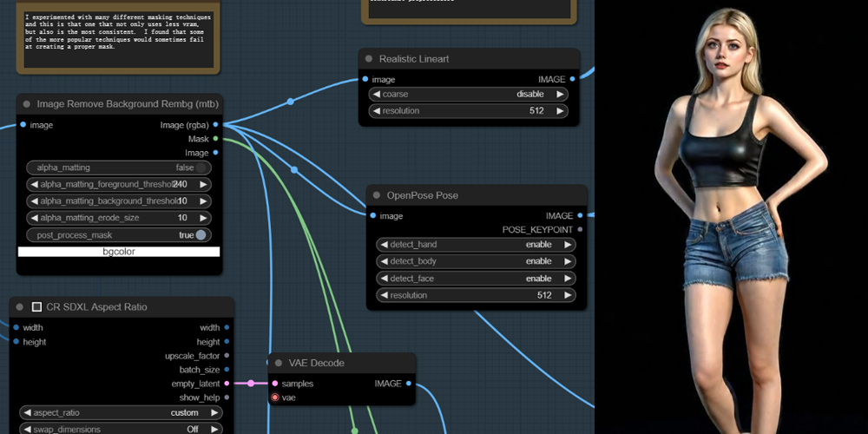Decrease alpha_matting_foreground_threshold with left arrow
The height and width of the screenshot is (434, 868).
(x=35, y=184)
